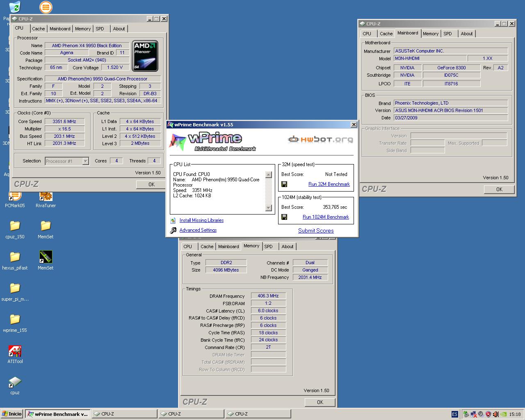
Task: Activate wPrime Benchmark taskbar button
Action: point(57,414)
